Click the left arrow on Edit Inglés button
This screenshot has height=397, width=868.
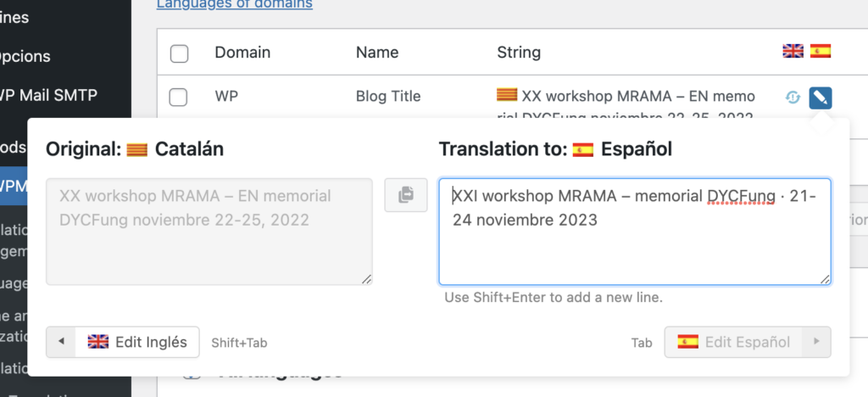tap(61, 342)
